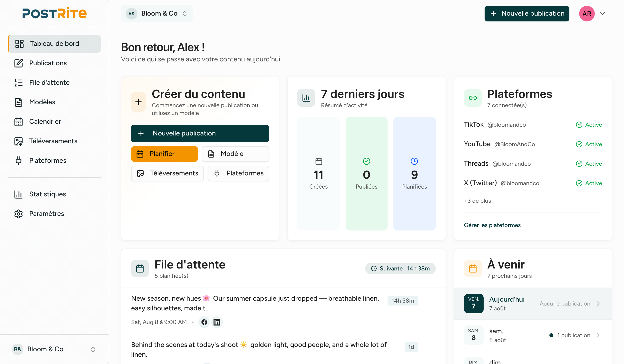Go to Tableau de bord
The width and height of the screenshot is (624, 364).
(54, 44)
